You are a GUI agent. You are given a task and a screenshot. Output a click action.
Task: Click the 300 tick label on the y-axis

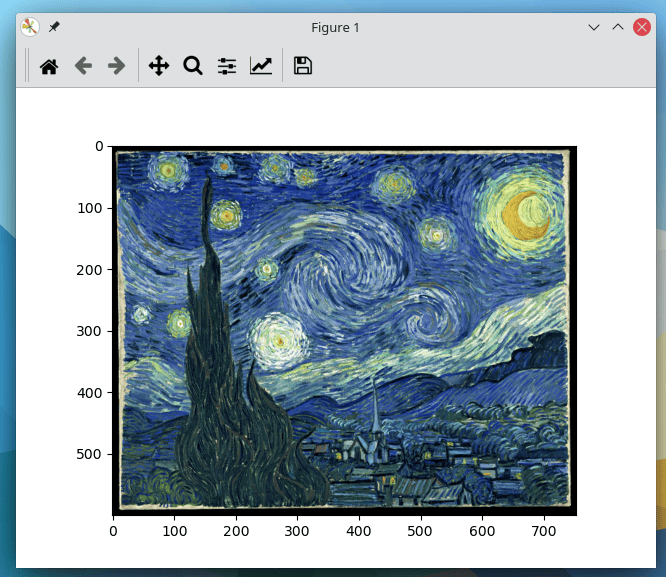[92, 331]
